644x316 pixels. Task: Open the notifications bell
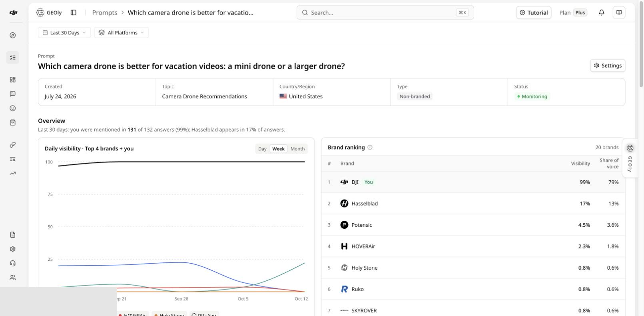click(x=601, y=12)
